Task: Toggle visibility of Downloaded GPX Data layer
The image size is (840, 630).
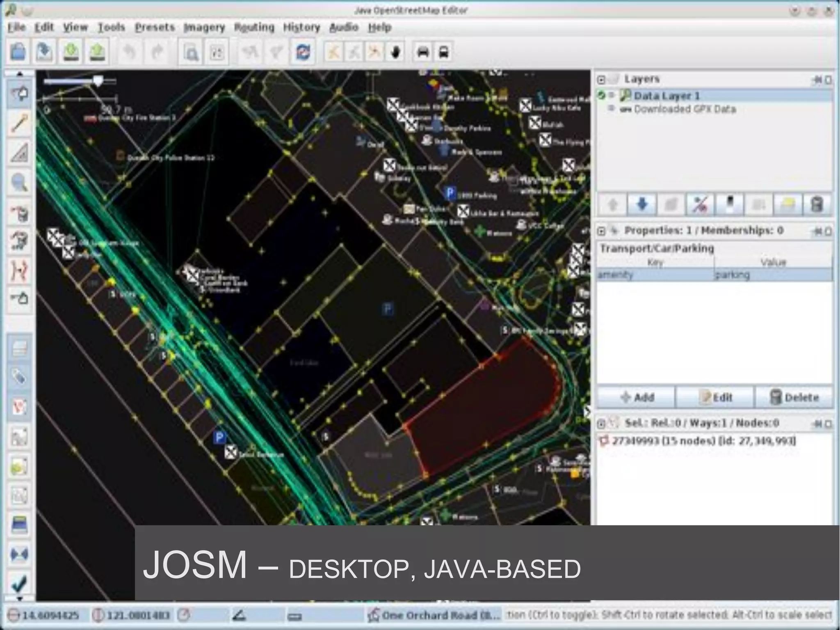Action: point(612,109)
